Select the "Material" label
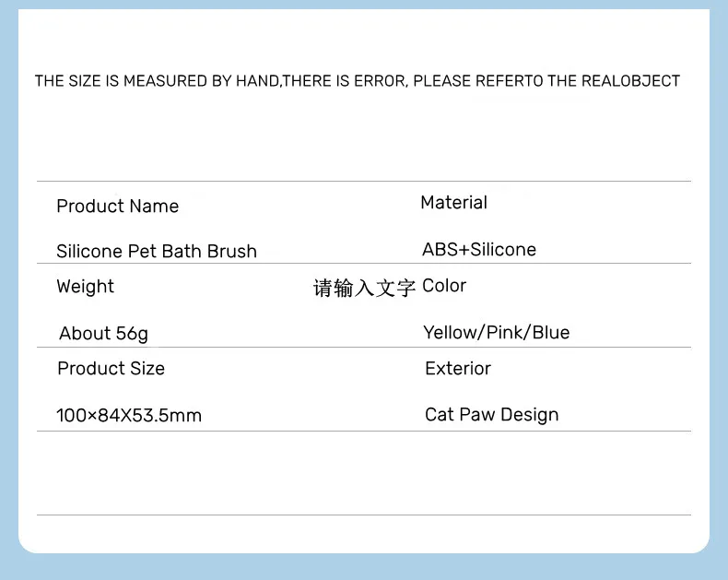The width and height of the screenshot is (728, 580). coord(453,203)
